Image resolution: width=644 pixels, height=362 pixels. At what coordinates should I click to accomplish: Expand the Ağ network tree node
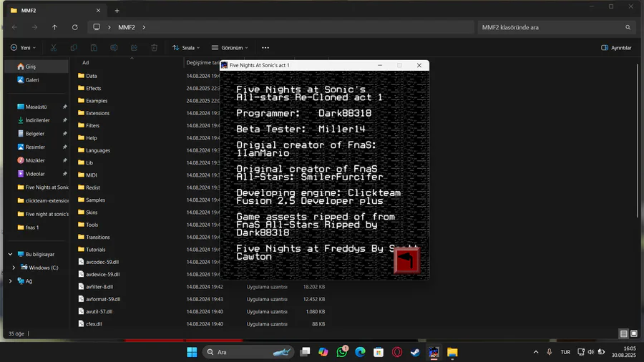pos(10,281)
